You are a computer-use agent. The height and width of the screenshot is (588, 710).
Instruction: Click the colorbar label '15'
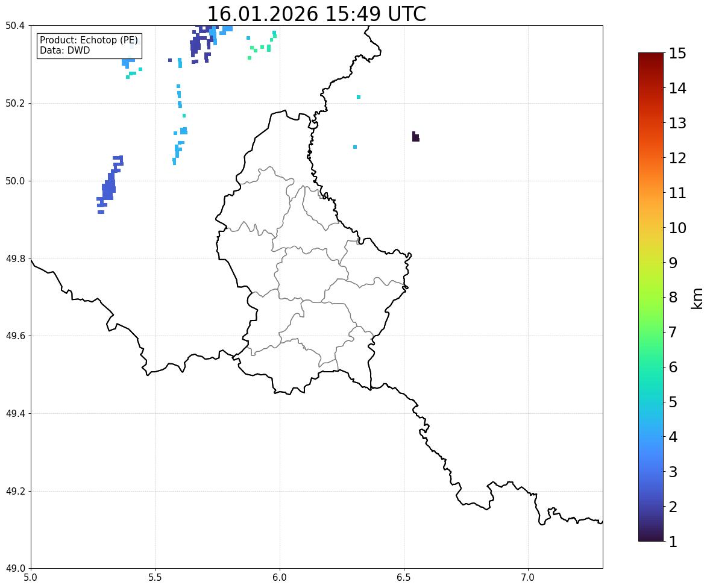(x=677, y=54)
